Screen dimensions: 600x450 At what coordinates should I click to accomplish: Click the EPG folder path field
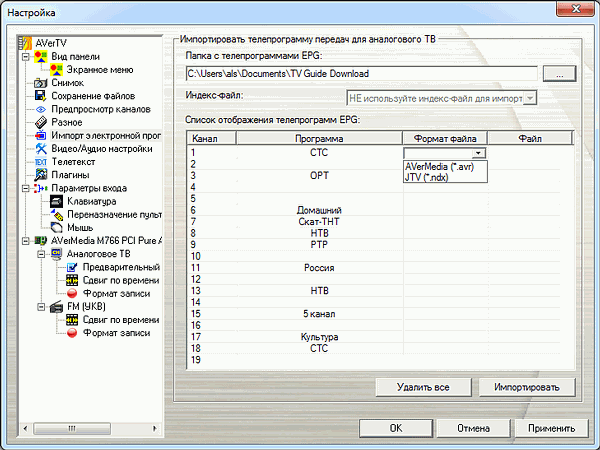pyautogui.click(x=362, y=74)
